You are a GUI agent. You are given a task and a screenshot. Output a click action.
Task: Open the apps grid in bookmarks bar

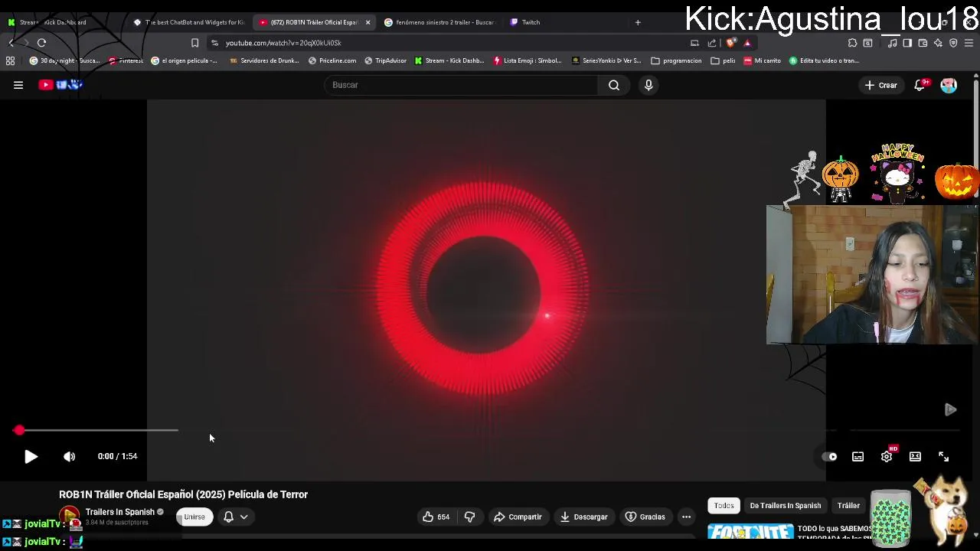(x=10, y=60)
